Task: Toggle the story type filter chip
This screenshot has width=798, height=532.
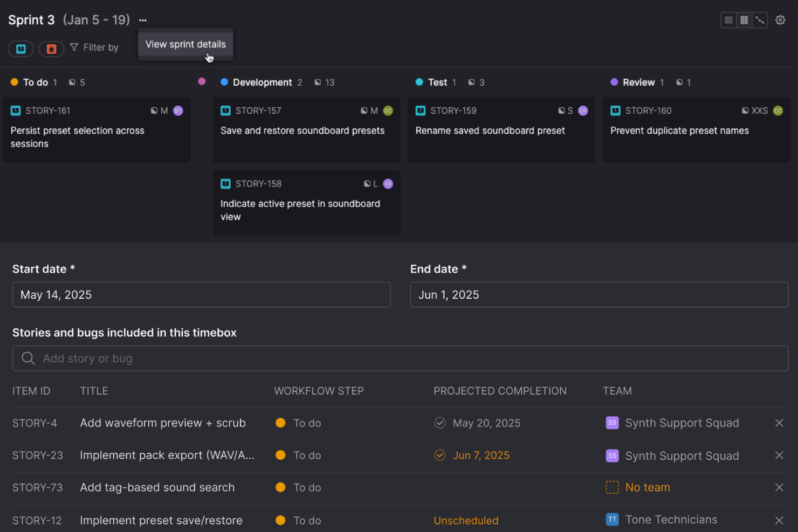Action: tap(21, 49)
